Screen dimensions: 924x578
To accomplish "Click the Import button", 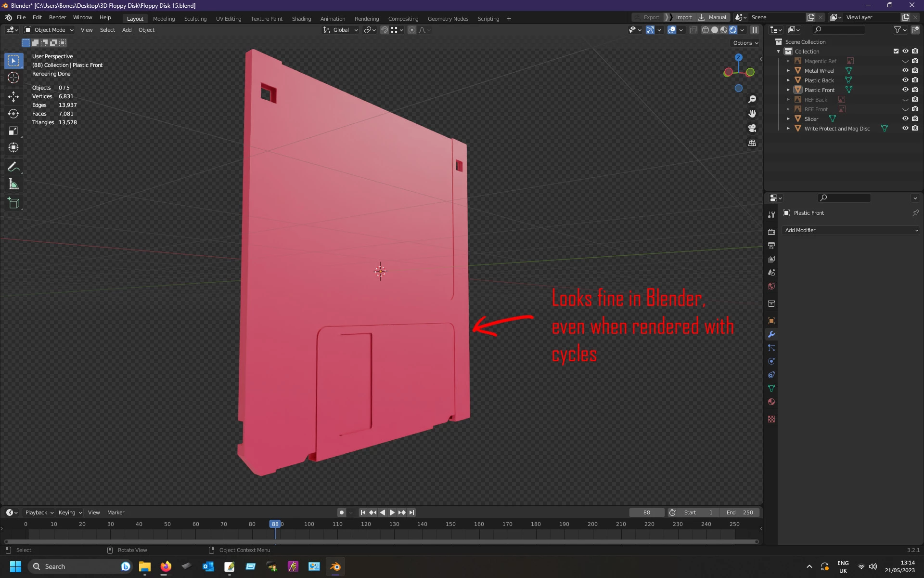I will click(683, 17).
